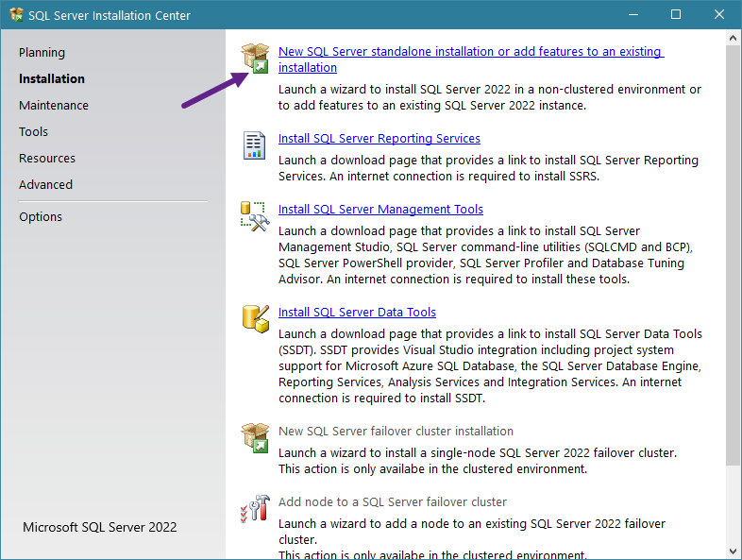Maximize the Installation Center window
Image resolution: width=742 pixels, height=560 pixels.
(x=676, y=15)
